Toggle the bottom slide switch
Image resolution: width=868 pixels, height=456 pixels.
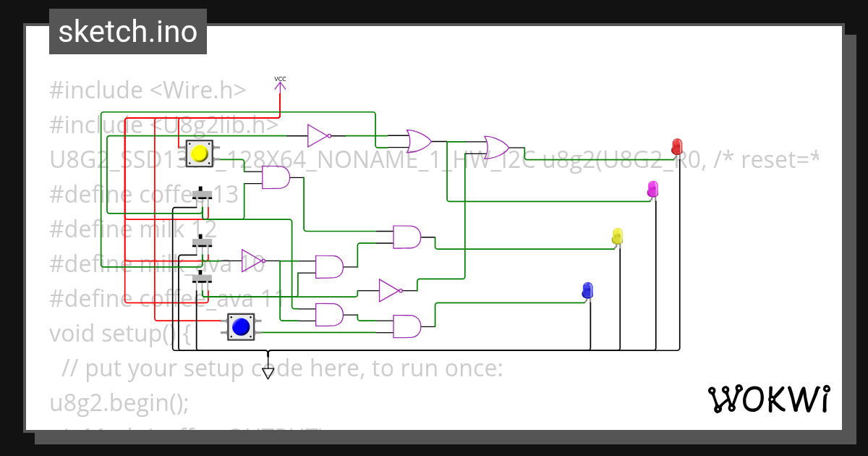click(x=204, y=279)
